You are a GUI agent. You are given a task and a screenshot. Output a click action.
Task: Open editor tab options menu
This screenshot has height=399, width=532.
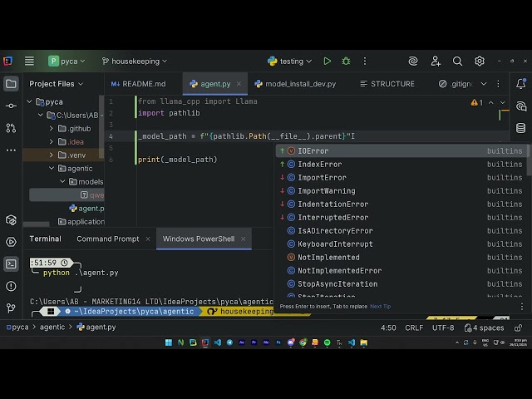[498, 84]
